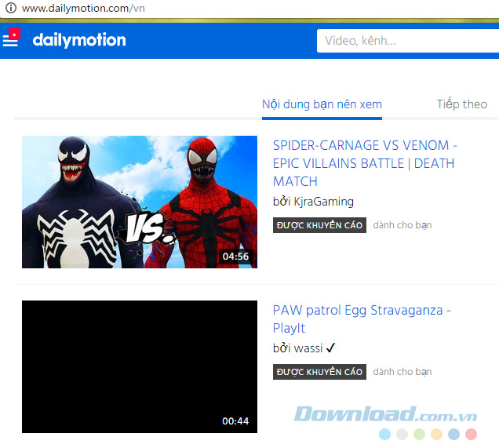Click the dailymotion logo
The image size is (499, 448).
(x=79, y=40)
